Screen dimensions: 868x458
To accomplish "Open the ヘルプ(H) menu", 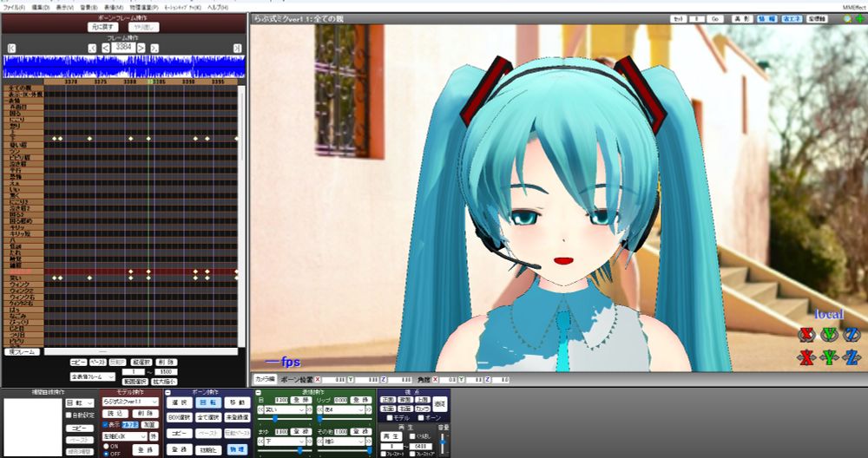I will click(x=218, y=8).
